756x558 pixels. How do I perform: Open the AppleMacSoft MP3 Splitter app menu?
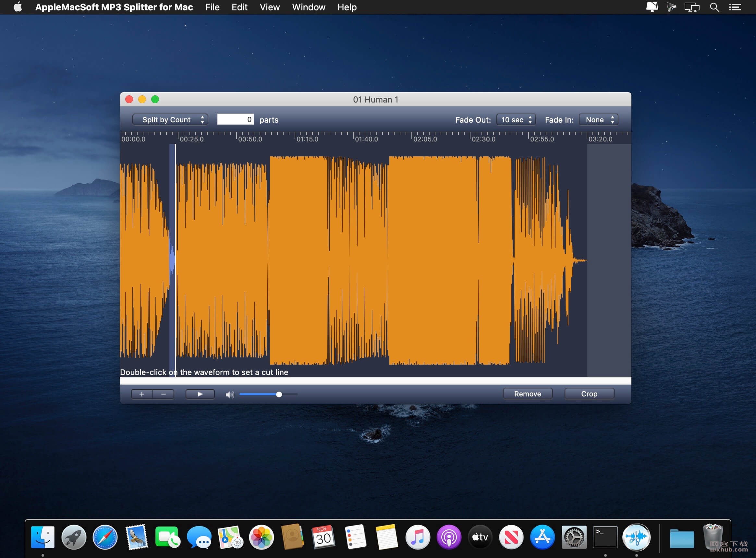coord(114,7)
